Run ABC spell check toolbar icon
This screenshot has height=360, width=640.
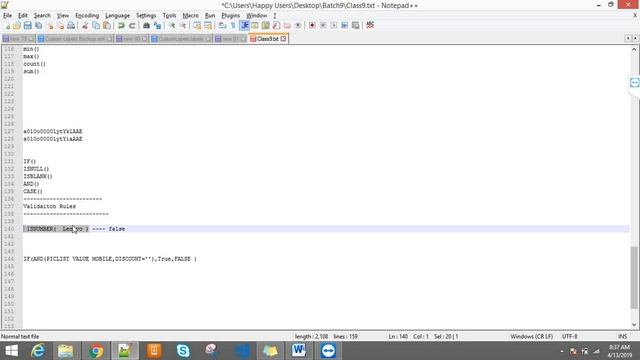tap(370, 25)
